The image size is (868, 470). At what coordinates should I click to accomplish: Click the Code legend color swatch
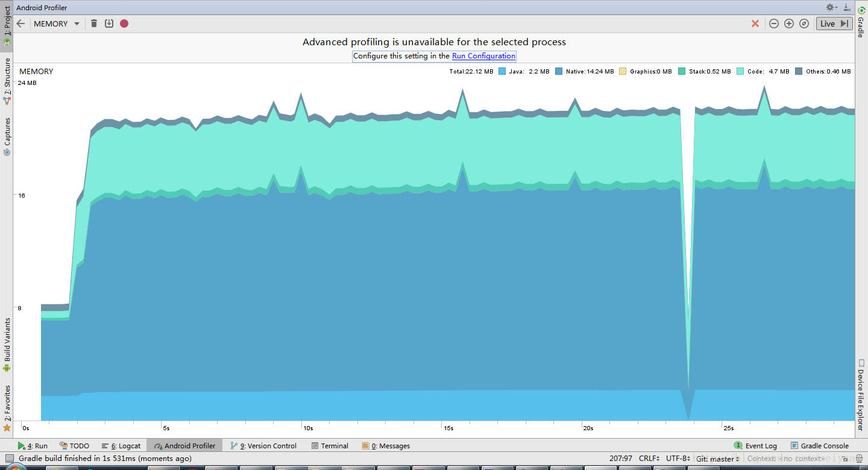(740, 71)
